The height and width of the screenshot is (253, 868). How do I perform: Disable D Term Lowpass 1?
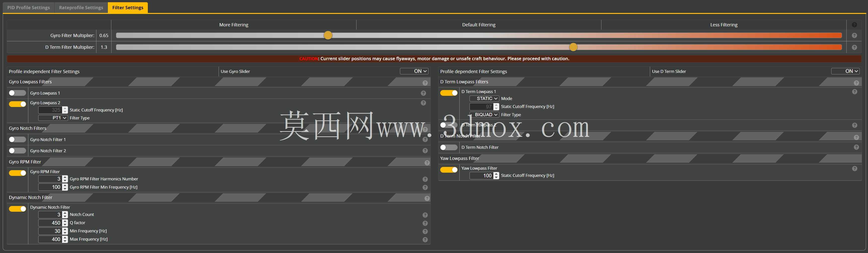[449, 93]
